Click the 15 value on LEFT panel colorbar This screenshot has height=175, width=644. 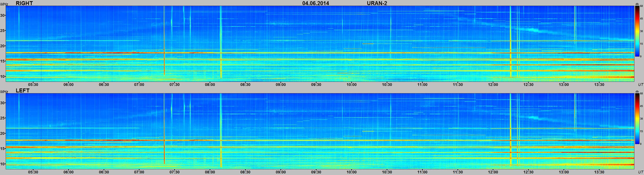coord(641,131)
